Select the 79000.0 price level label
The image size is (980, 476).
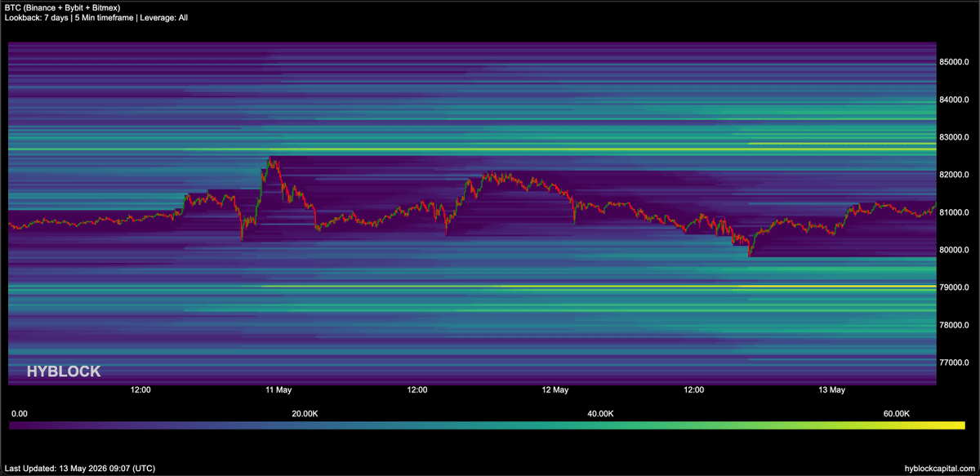pyautogui.click(x=955, y=287)
